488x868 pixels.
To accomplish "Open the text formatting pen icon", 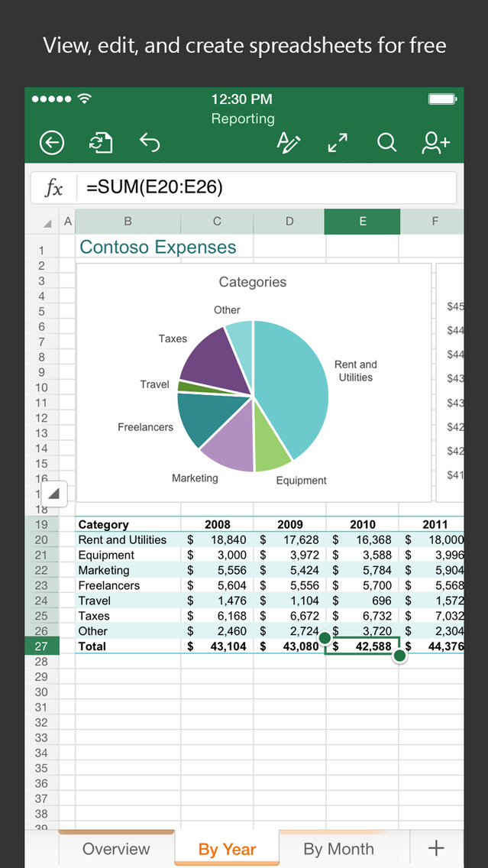I will tap(288, 143).
